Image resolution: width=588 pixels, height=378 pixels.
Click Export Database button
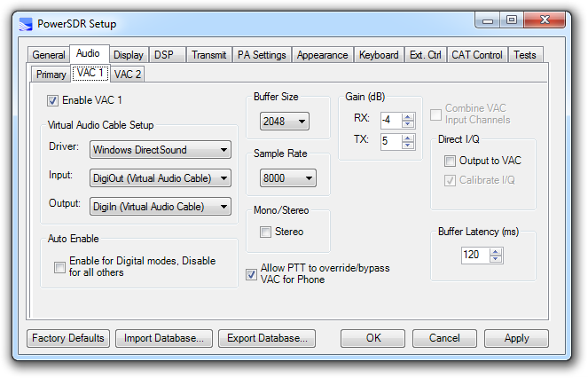click(267, 338)
